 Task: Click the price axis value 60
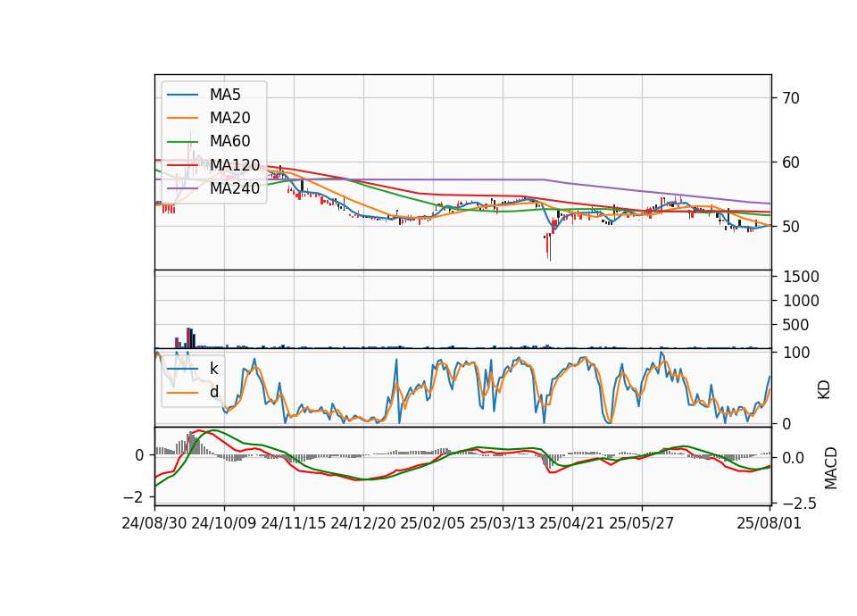click(790, 162)
